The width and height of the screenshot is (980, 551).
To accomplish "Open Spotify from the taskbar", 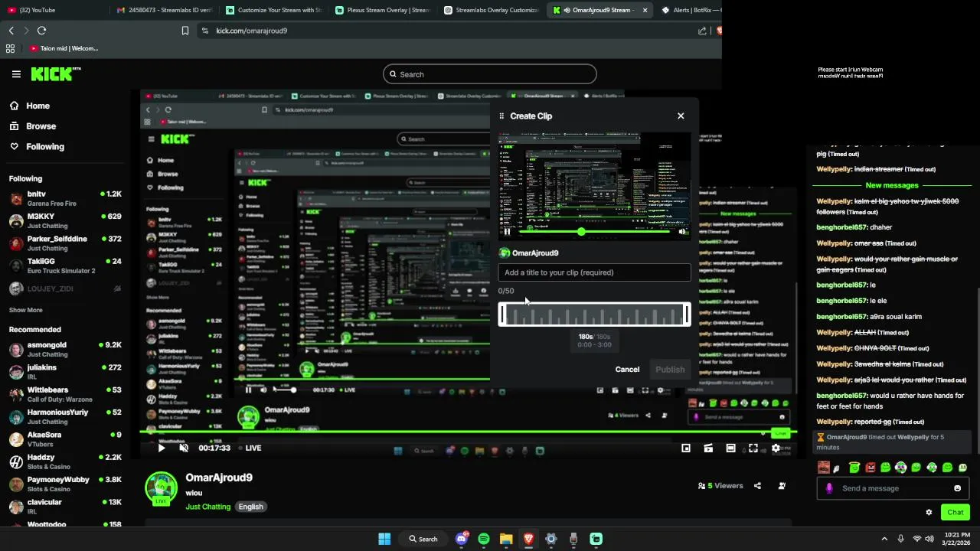I will click(x=484, y=539).
